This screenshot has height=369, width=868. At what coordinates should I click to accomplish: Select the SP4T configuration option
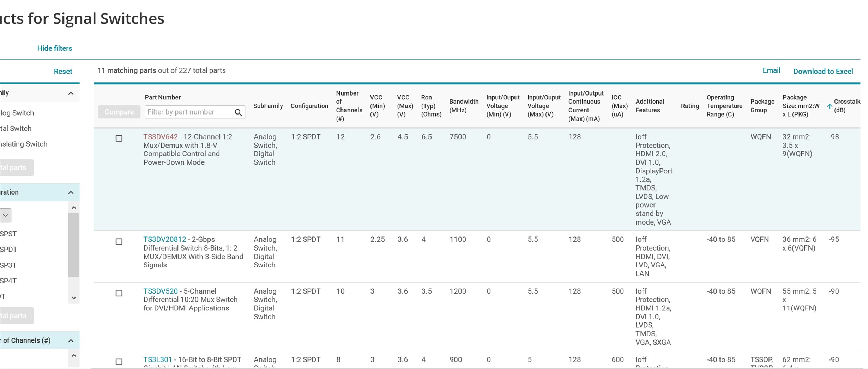tap(8, 281)
